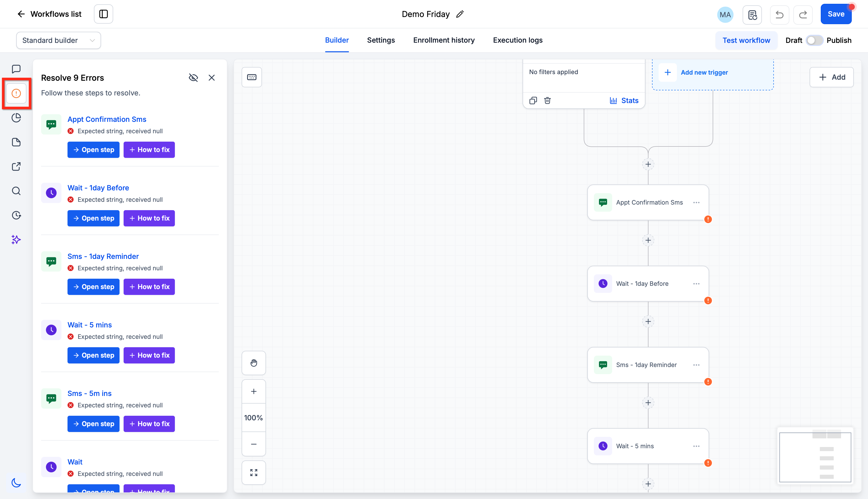
Task: Expand How to fix for Appt Confirmation Sms
Action: coord(149,150)
